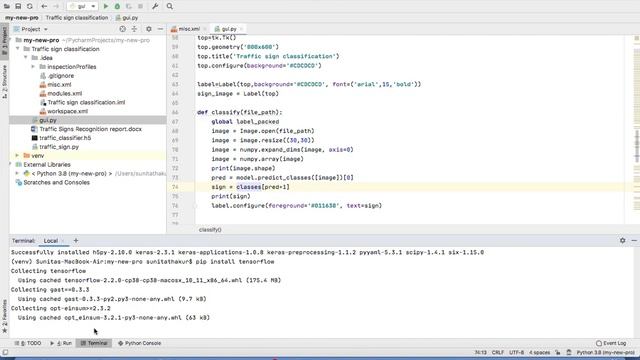The width and height of the screenshot is (640, 360).
Task: Close the misc.xml editor tab
Action: point(205,29)
